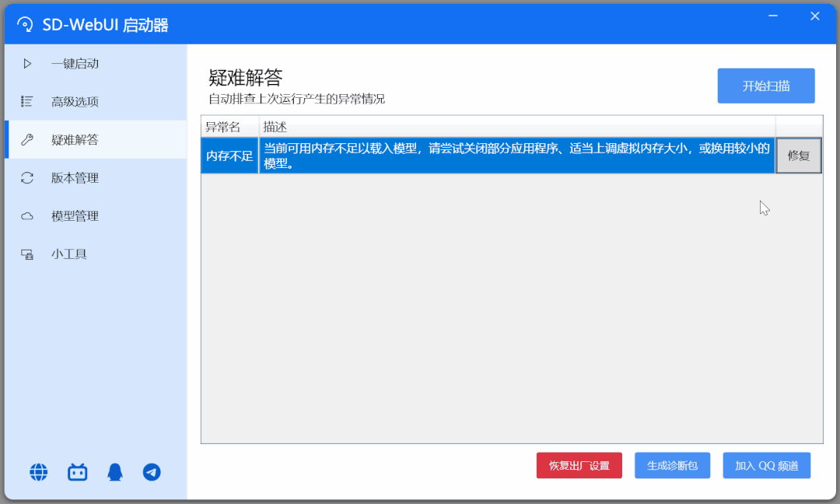840x504 pixels.
Task: Click 修复 to fix the memory issue
Action: [799, 156]
